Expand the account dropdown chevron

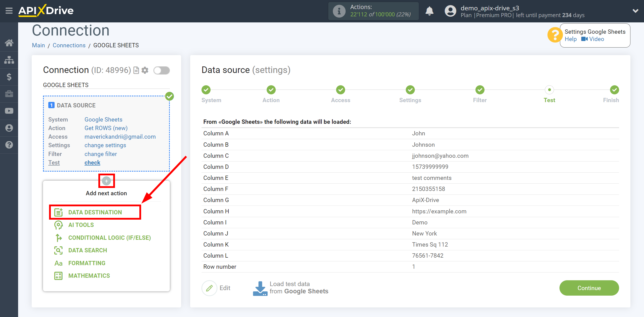pyautogui.click(x=635, y=11)
